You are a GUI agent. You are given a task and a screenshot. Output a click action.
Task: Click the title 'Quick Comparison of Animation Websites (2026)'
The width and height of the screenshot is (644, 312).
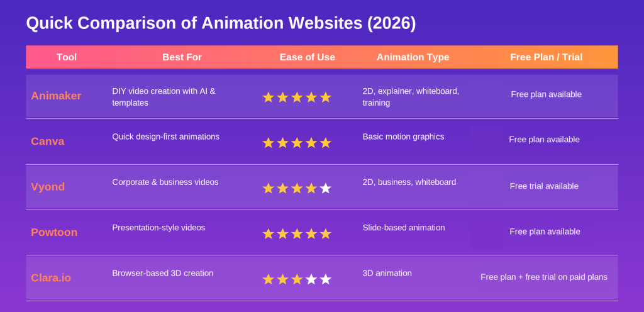coord(221,23)
